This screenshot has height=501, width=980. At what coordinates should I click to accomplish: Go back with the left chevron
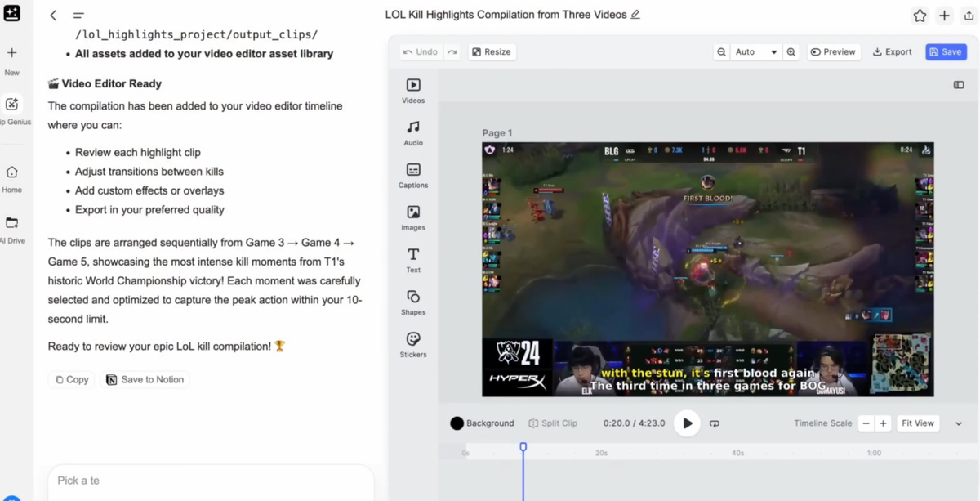[x=53, y=16]
